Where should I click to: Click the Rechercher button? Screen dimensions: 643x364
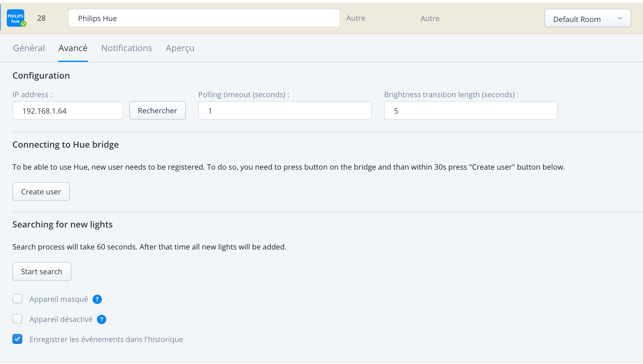pyautogui.click(x=157, y=110)
